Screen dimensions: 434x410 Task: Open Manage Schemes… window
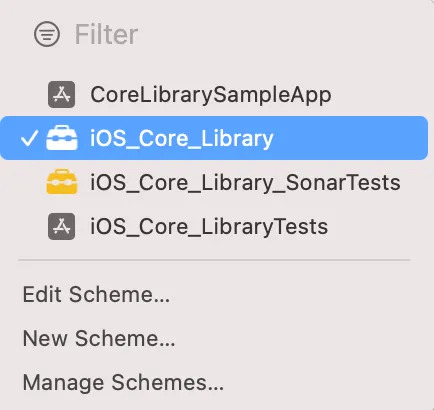click(x=123, y=382)
